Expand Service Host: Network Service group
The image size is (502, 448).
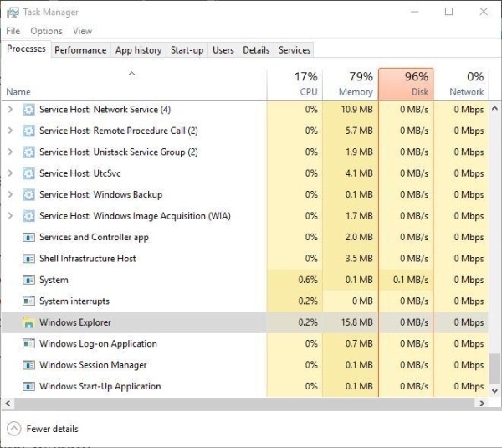(10, 110)
